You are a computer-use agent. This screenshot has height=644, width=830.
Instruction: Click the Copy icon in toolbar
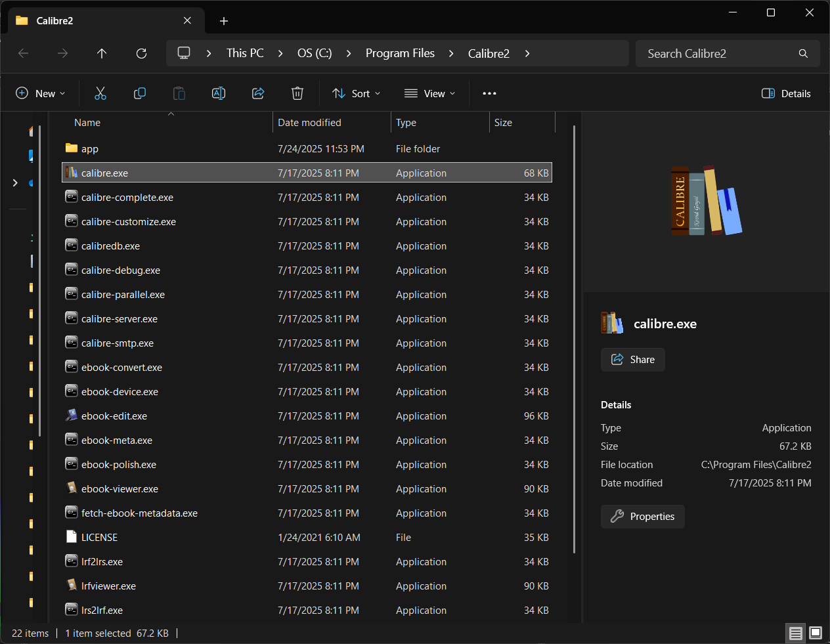140,93
